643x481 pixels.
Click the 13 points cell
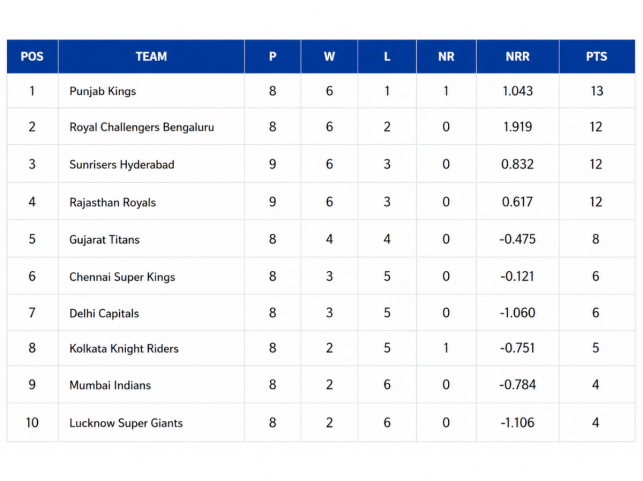point(596,91)
